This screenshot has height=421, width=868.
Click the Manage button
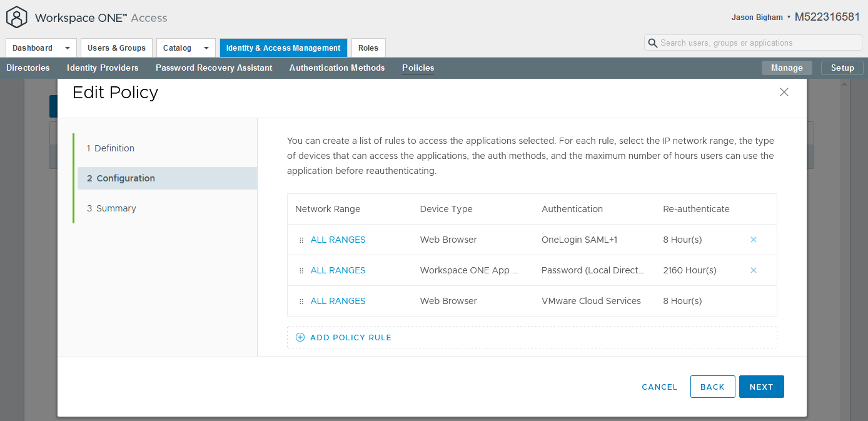click(787, 68)
